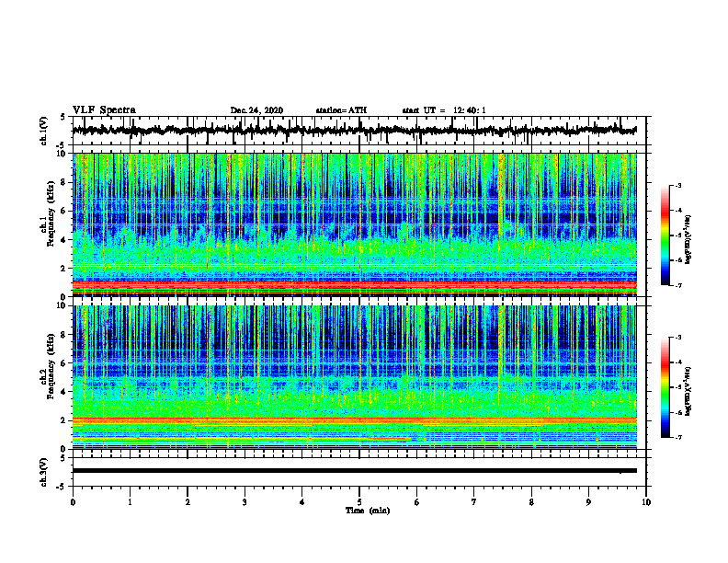Click the "VLF Spectra" title text
Viewport: 728px width, 563px height.
104,110
